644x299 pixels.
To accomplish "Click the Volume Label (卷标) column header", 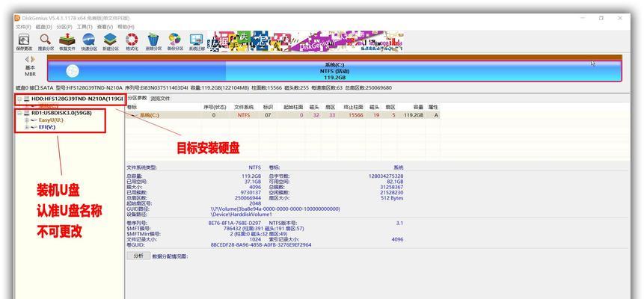I will [x=132, y=107].
